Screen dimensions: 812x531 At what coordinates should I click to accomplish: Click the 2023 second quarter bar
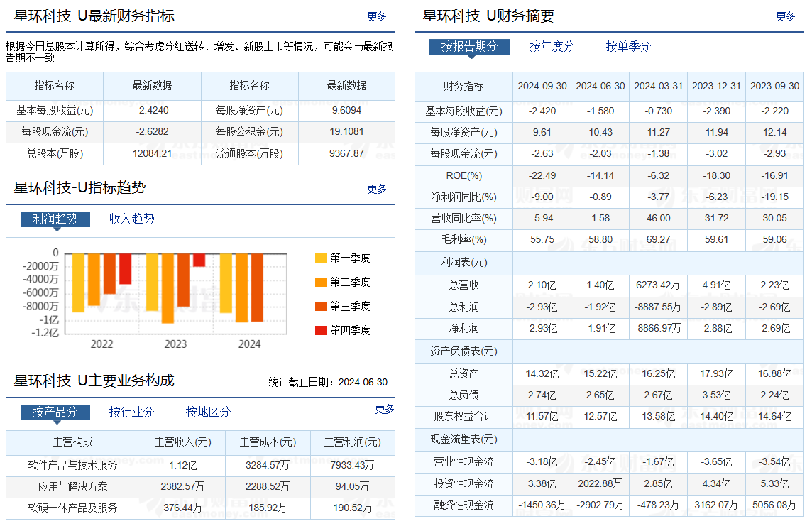click(168, 288)
